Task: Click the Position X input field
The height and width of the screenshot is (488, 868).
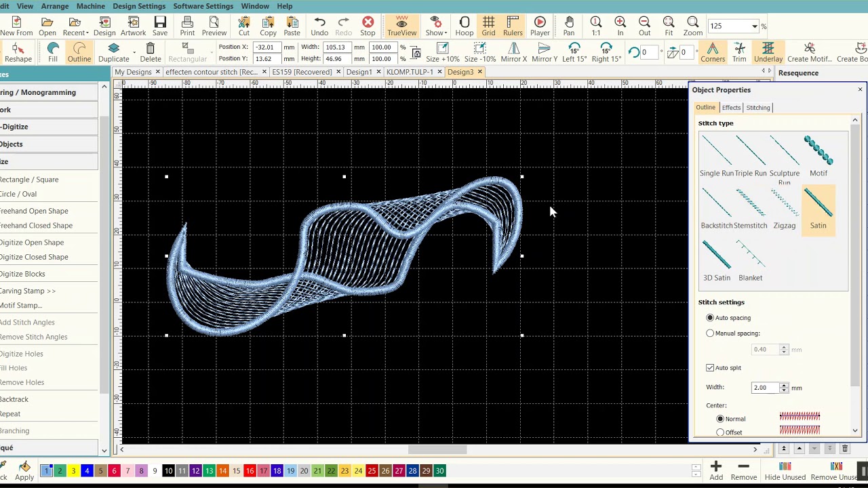Action: [267, 47]
